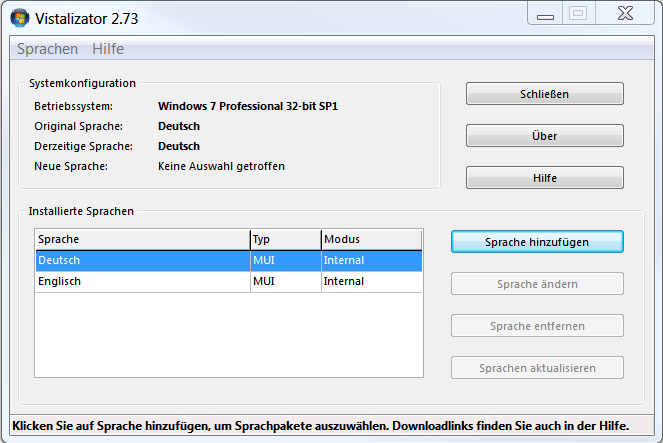Open the Sprachen menu
Viewport: 663px width, 443px height.
click(47, 49)
